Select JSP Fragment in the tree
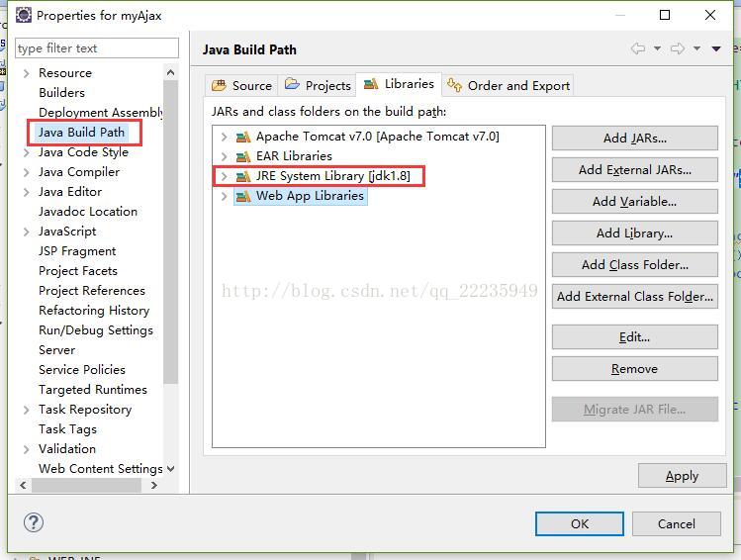 tap(77, 251)
